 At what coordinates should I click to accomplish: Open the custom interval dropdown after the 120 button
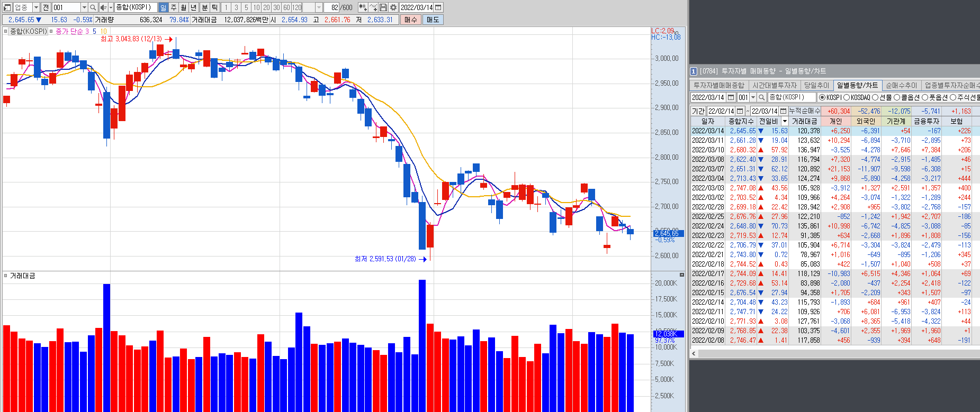[319, 7]
